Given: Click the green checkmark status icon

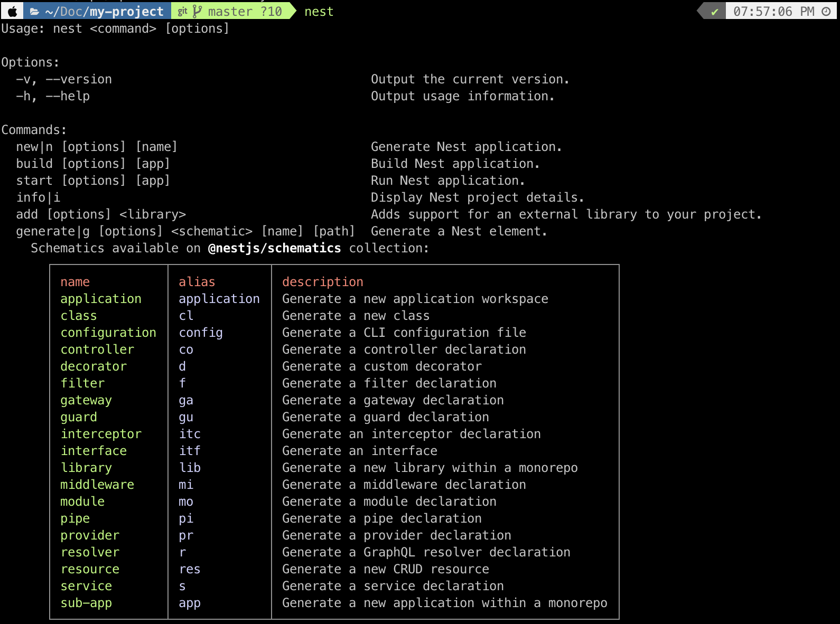Looking at the screenshot, I should (x=714, y=12).
